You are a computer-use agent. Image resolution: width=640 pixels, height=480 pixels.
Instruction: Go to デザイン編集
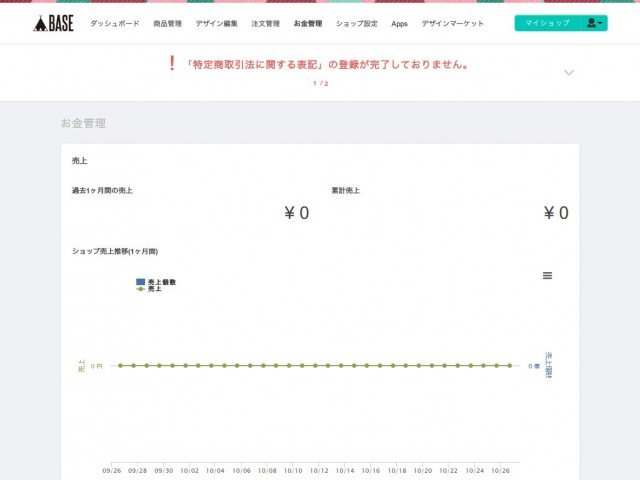pyautogui.click(x=216, y=24)
